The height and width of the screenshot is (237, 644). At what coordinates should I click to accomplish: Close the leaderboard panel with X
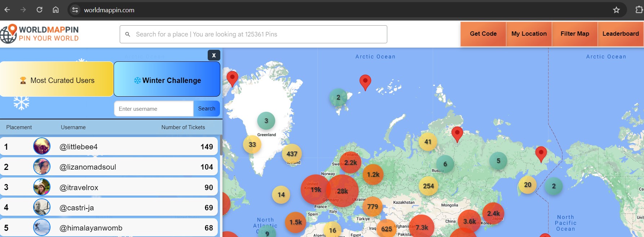[214, 55]
